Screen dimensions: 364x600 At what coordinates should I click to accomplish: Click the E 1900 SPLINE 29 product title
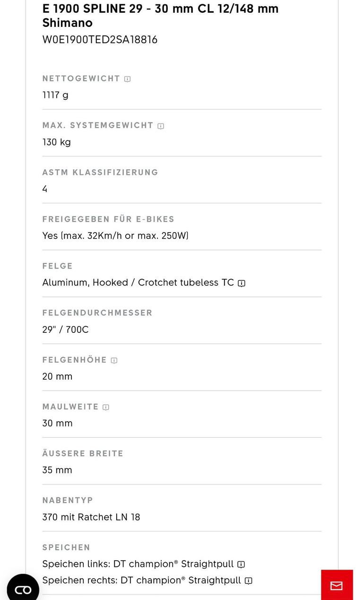(x=160, y=16)
